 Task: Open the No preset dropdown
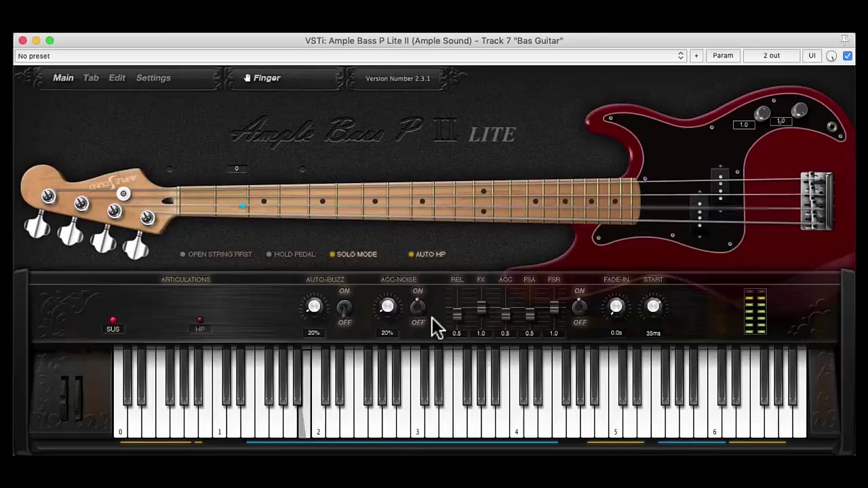pyautogui.click(x=351, y=56)
